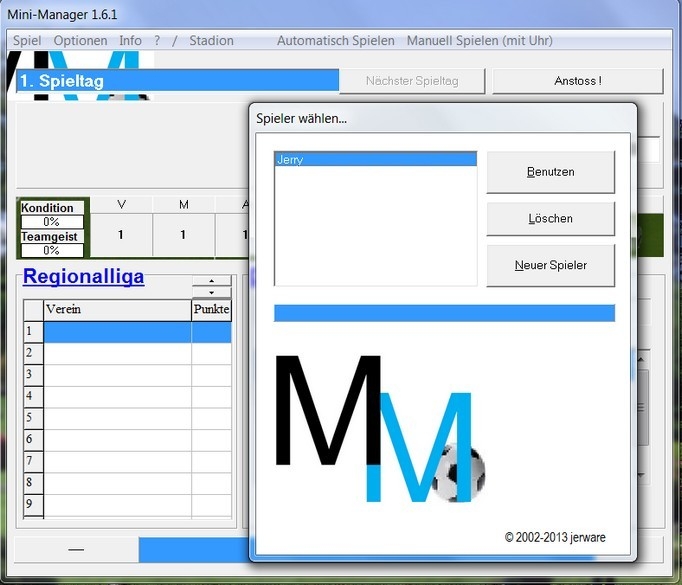Click the question mark help menu
Image resolution: width=682 pixels, height=585 pixels.
[157, 41]
